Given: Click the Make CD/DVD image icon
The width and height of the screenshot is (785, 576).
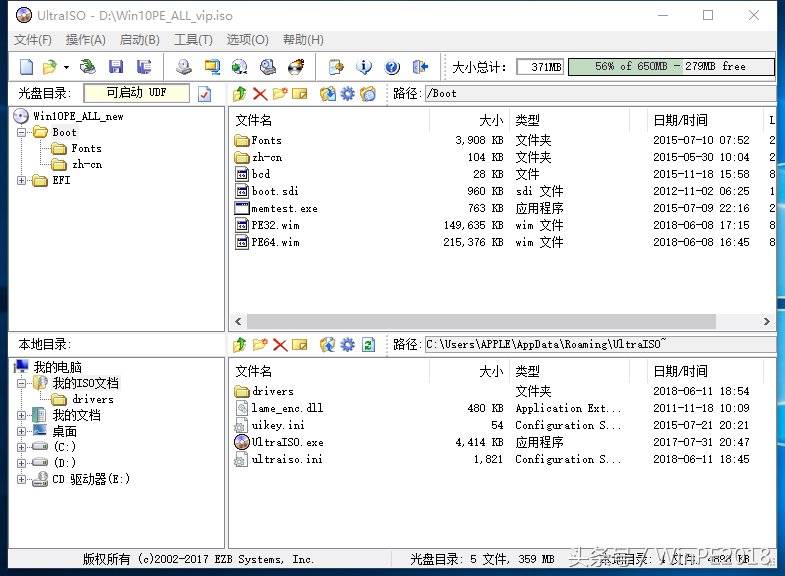Looking at the screenshot, I should [x=184, y=67].
